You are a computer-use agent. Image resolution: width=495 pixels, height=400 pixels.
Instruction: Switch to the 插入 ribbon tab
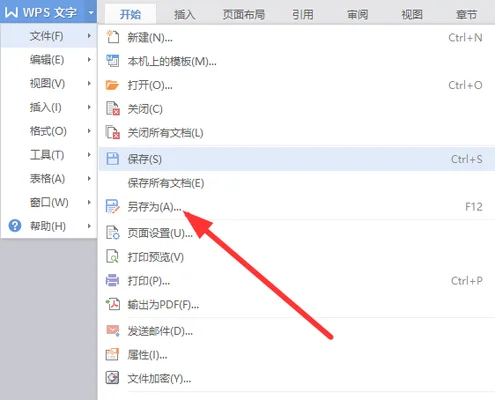pos(184,14)
